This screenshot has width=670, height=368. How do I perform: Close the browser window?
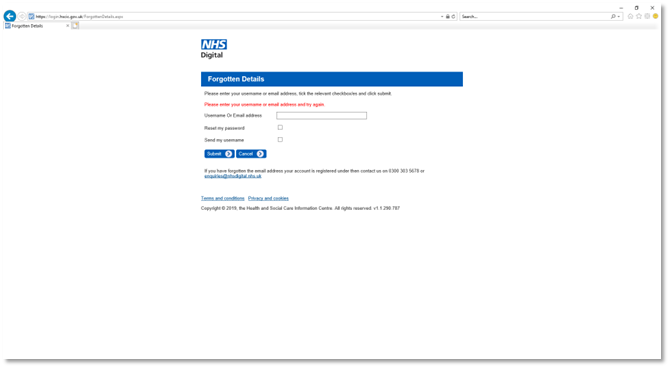tap(652, 8)
